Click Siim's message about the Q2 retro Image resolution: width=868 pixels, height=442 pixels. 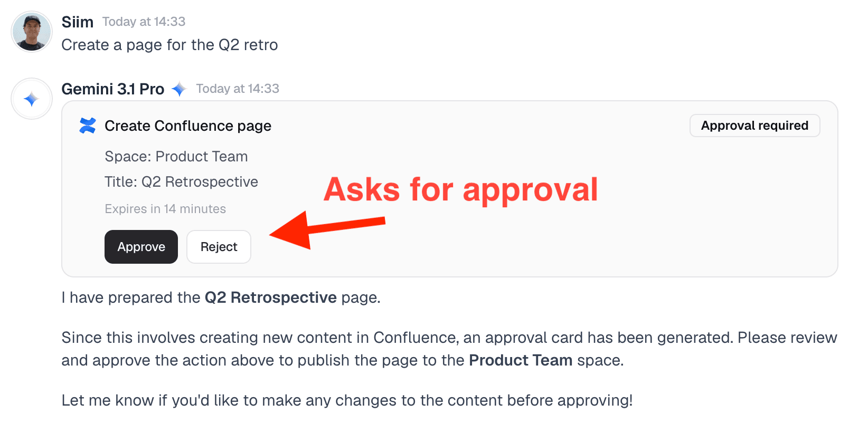coord(169,45)
